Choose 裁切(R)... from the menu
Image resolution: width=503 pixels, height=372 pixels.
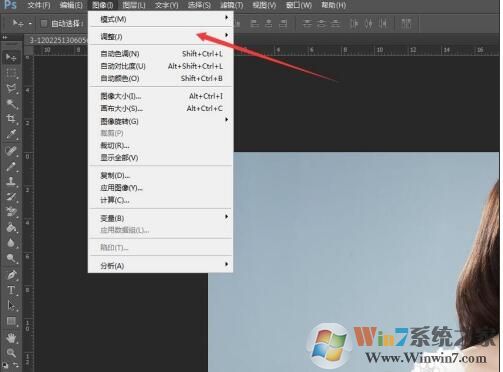click(x=160, y=145)
